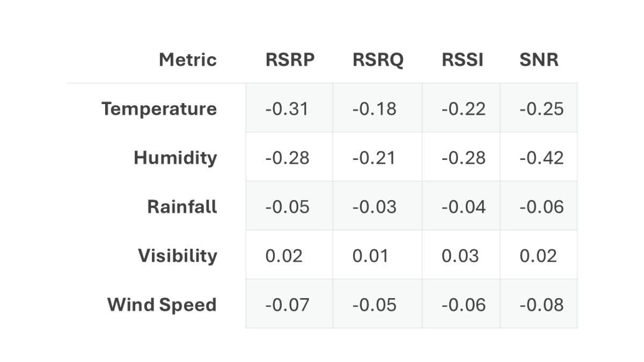The width and height of the screenshot is (644, 362).
Task: Select the Wind Speed row label
Action: click(162, 305)
